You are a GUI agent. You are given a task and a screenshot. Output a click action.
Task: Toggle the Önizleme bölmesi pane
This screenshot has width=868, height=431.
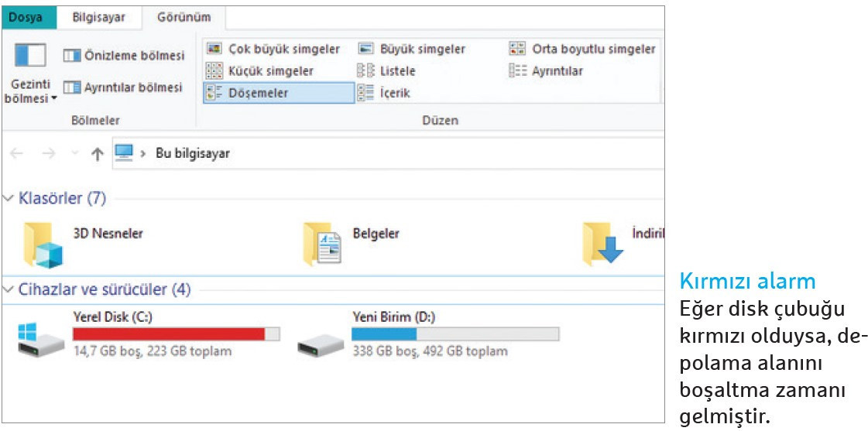[123, 56]
